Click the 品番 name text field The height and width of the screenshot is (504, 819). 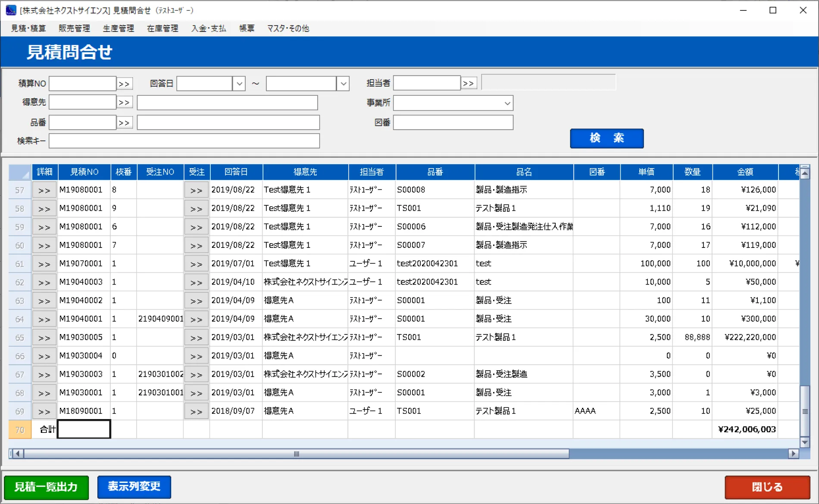(228, 122)
